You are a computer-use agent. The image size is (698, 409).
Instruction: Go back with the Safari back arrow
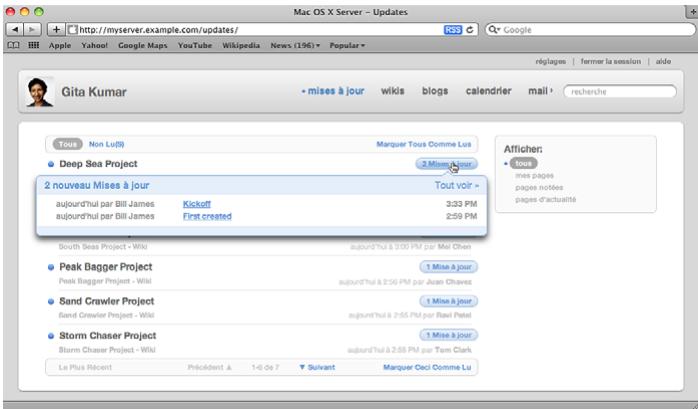pyautogui.click(x=15, y=30)
